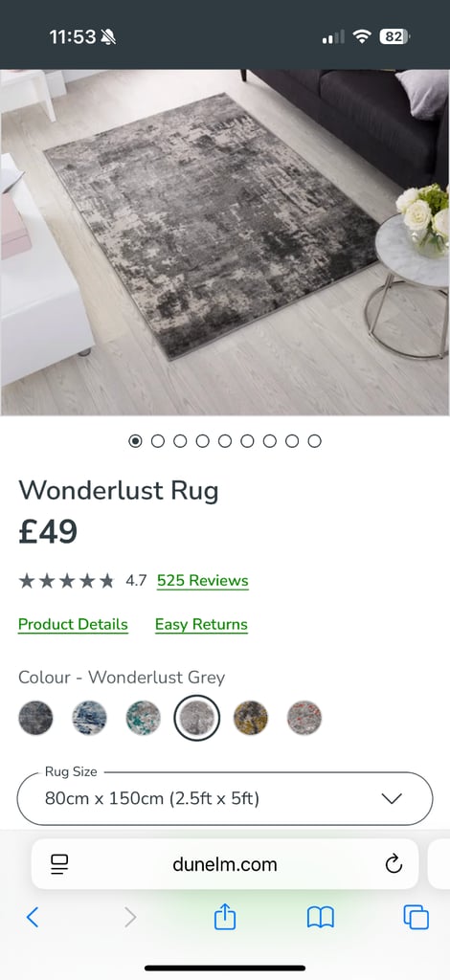Tap the Rug Size chevron arrow
This screenshot has height=980, width=450.
[x=392, y=799]
